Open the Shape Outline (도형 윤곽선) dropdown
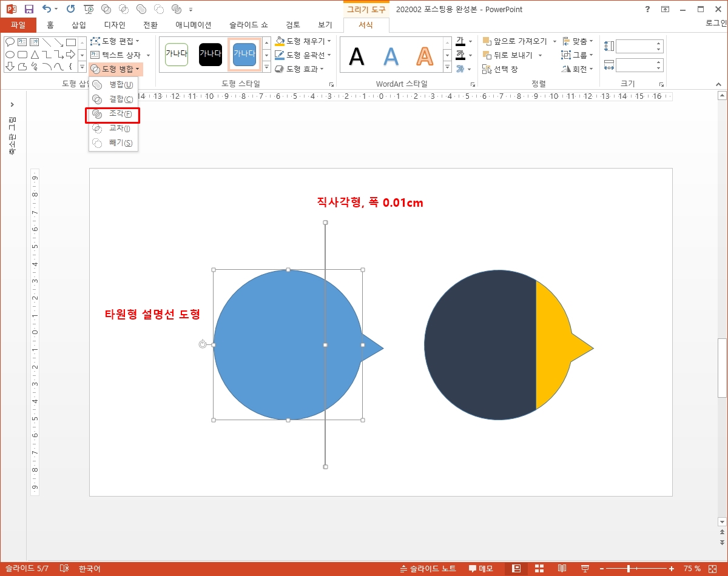 [x=303, y=55]
